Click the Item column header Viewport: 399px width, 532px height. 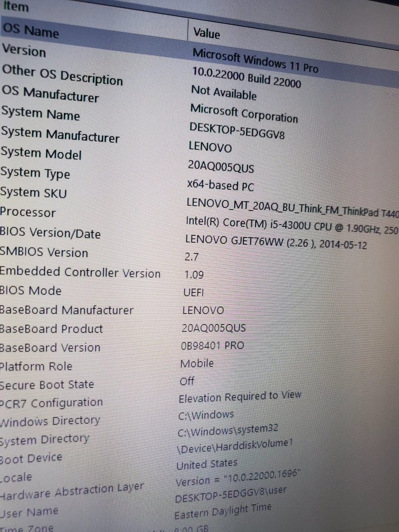tap(16, 6)
